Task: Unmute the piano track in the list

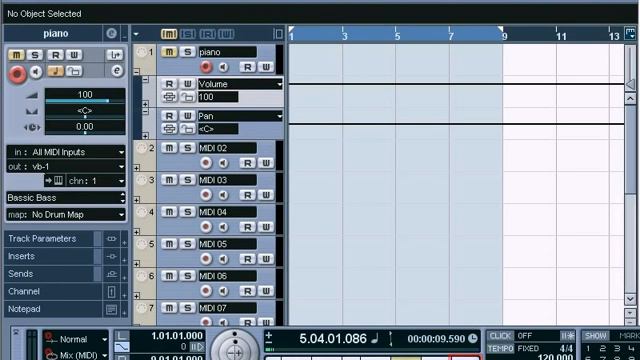Action: [169, 52]
